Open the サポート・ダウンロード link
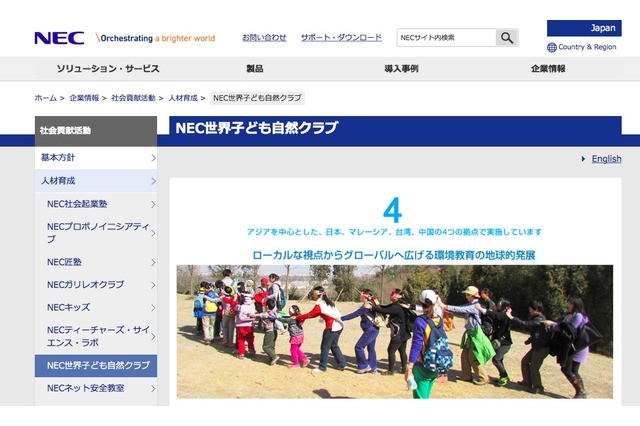Screen dimensions: 640x426 click(x=341, y=38)
